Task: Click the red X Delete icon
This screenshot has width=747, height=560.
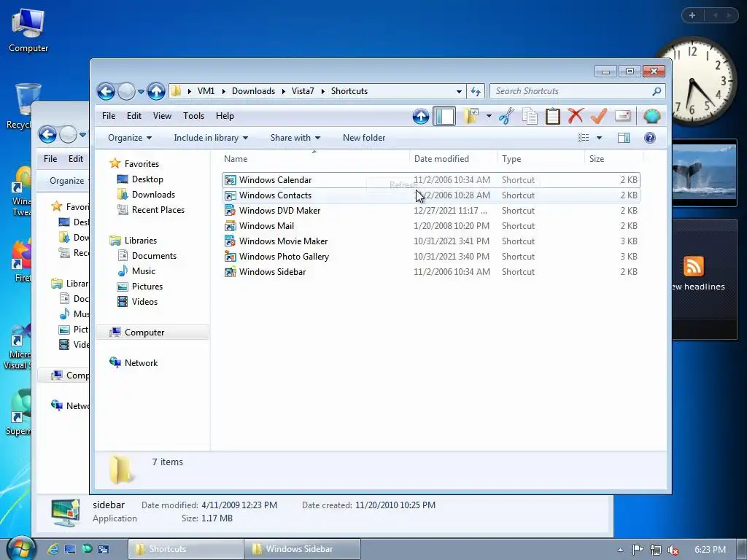Action: click(576, 116)
